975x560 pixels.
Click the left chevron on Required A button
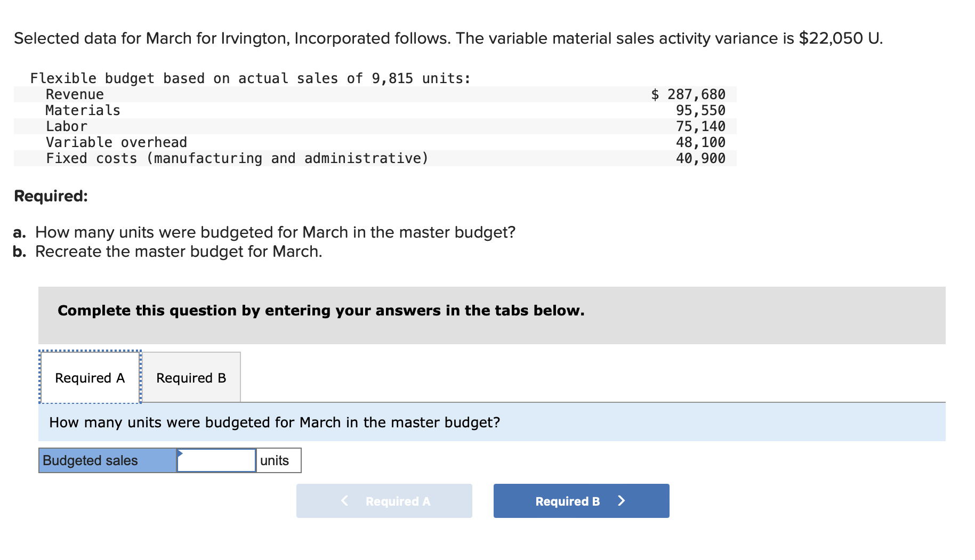(344, 501)
